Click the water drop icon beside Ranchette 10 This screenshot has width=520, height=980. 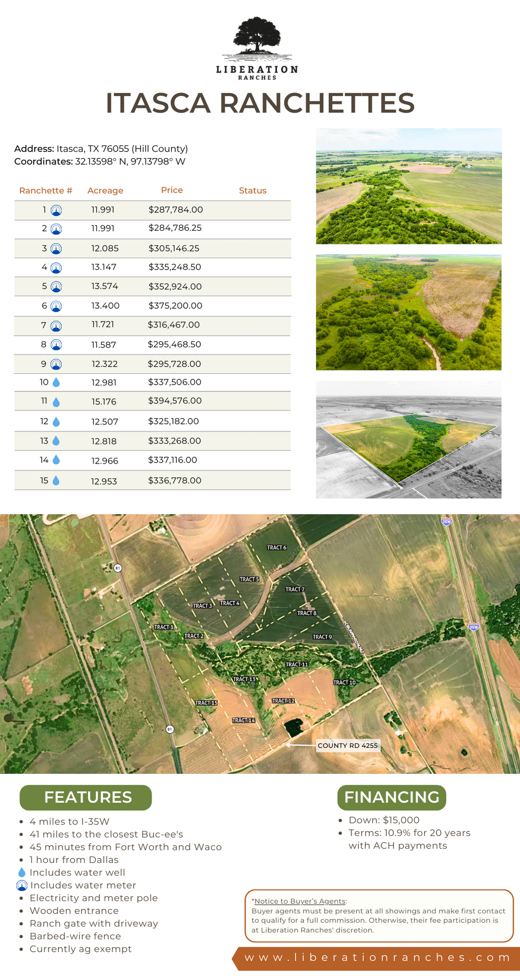pos(56,382)
